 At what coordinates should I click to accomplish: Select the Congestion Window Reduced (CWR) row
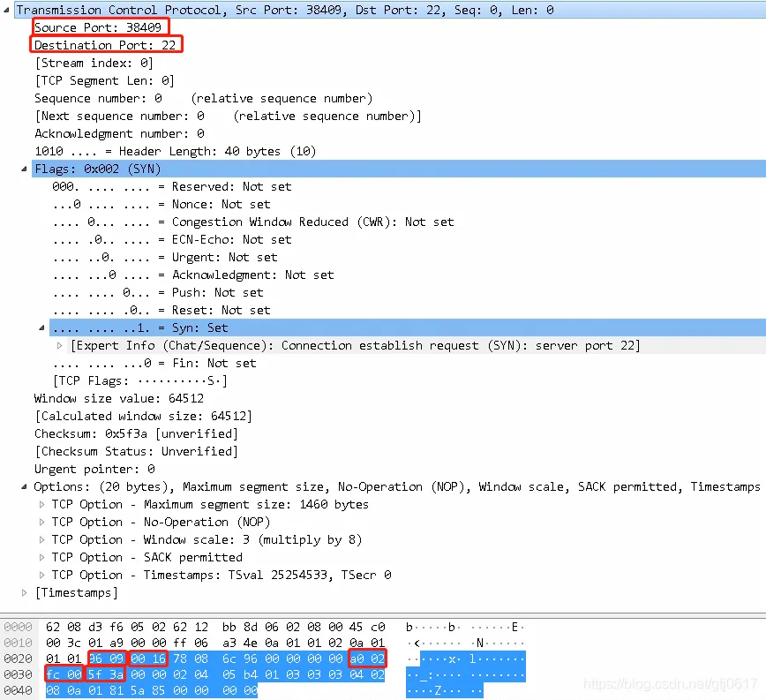[x=253, y=222]
